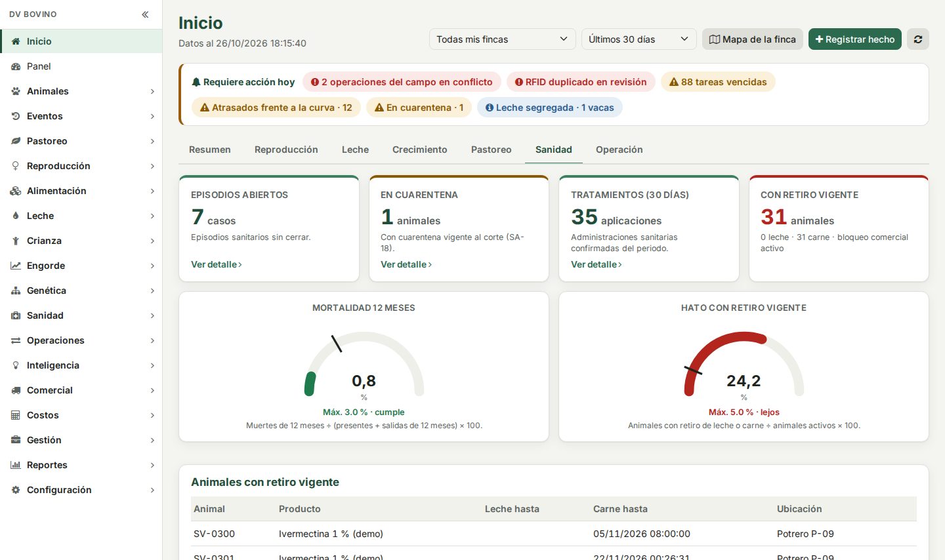Click the Genética hierarchy icon
Image resolution: width=945 pixels, height=560 pixels.
[x=16, y=290]
